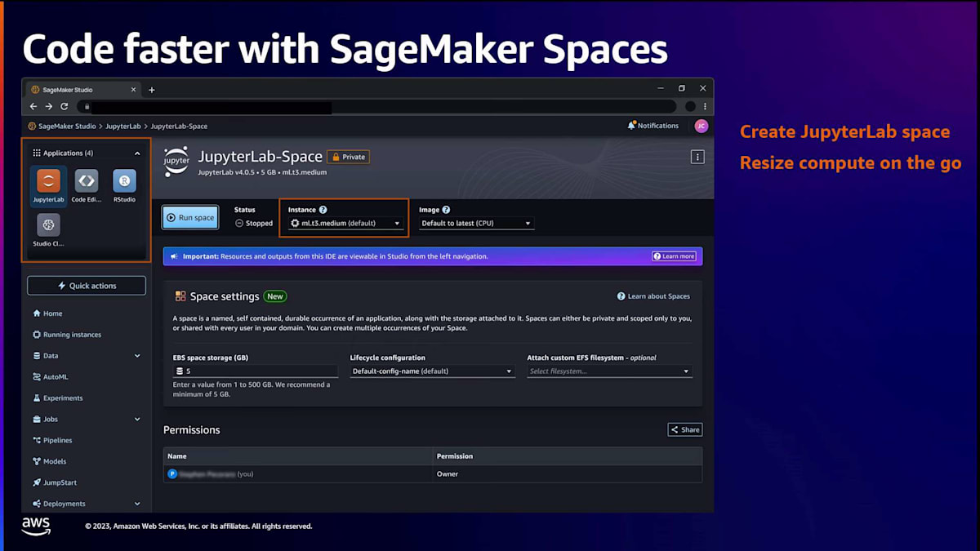This screenshot has height=551, width=980.
Task: Close the SageMaker Studio browser tab
Action: coord(134,90)
